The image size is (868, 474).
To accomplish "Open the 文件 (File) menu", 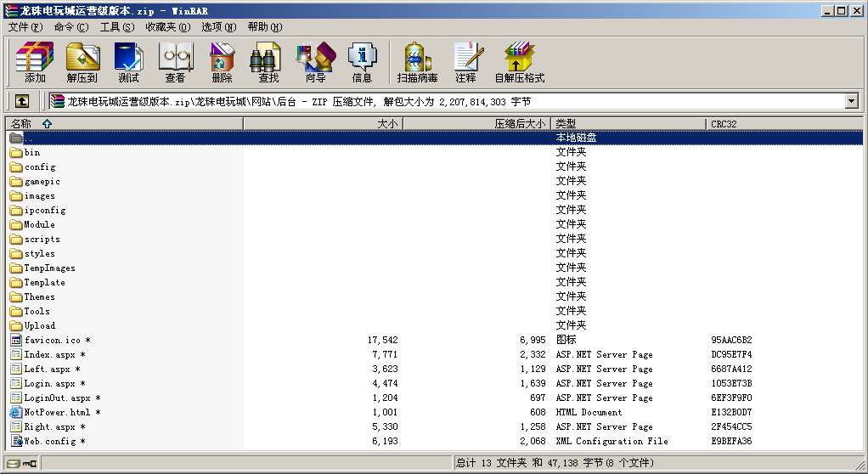I will point(25,27).
